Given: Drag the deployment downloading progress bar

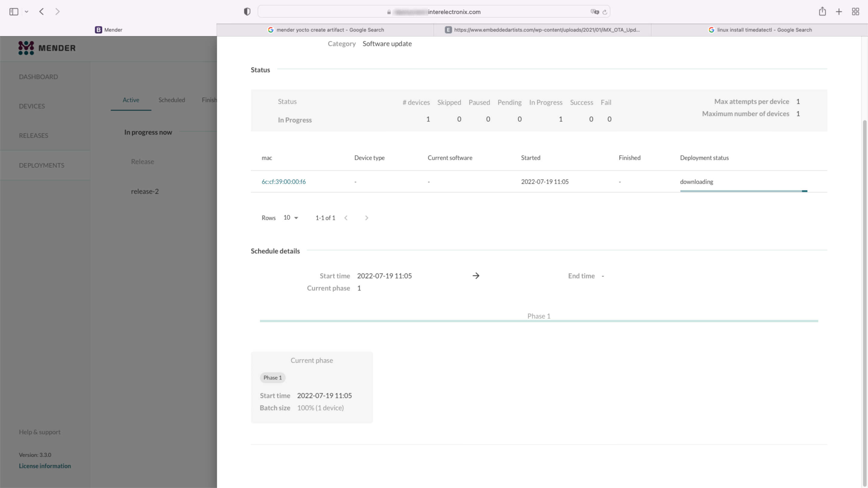Looking at the screenshot, I should [742, 191].
